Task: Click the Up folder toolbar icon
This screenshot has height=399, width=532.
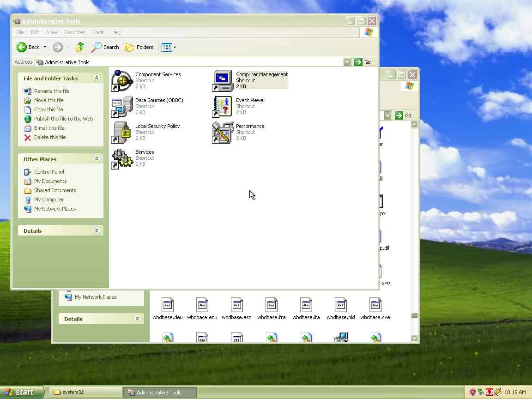Action: click(80, 47)
